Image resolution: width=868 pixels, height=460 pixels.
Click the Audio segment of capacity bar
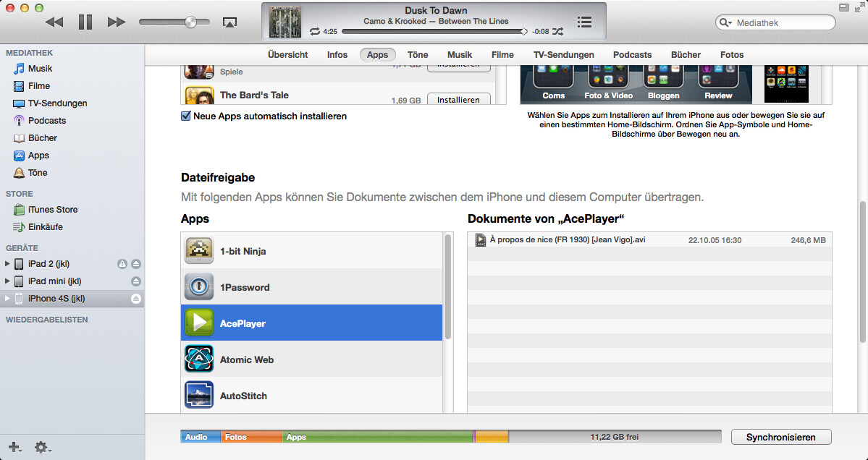(x=201, y=437)
